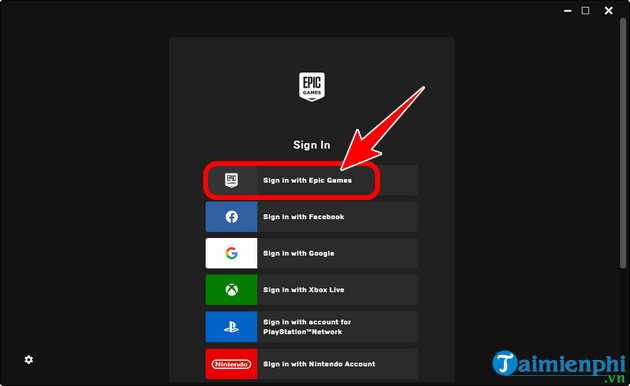Click the PlayStation logo icon
The width and height of the screenshot is (630, 386).
coord(231,327)
